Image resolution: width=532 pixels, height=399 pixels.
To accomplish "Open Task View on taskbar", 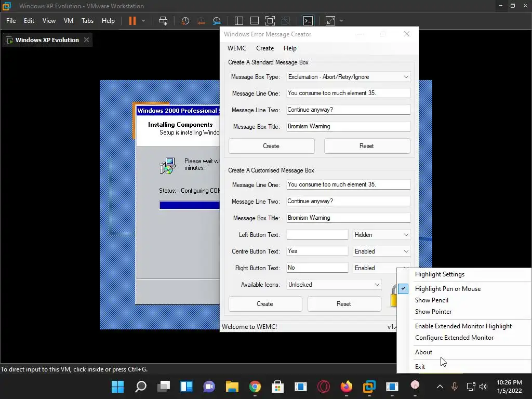I will coord(164,387).
